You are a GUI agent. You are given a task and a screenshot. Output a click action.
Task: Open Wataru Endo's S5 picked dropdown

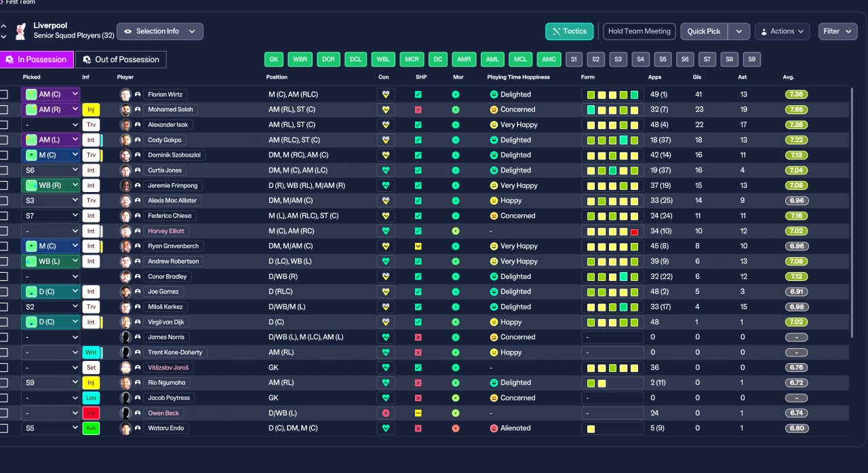click(51, 428)
